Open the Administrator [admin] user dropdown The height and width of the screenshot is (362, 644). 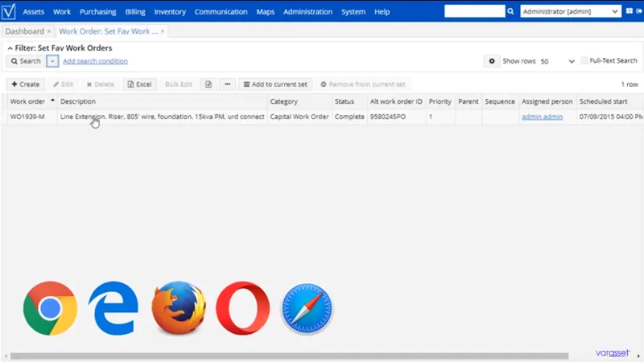[570, 11]
